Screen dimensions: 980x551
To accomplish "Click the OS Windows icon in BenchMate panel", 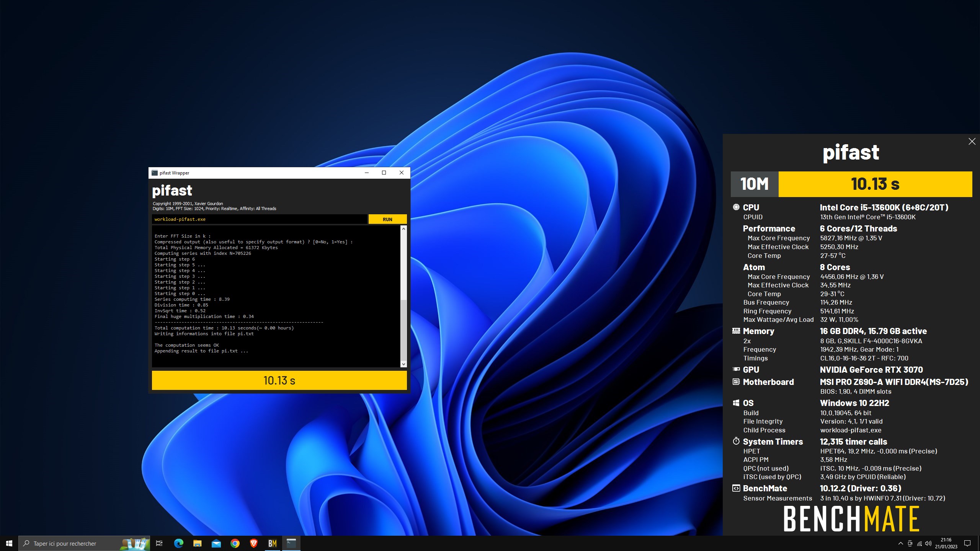I will (736, 403).
